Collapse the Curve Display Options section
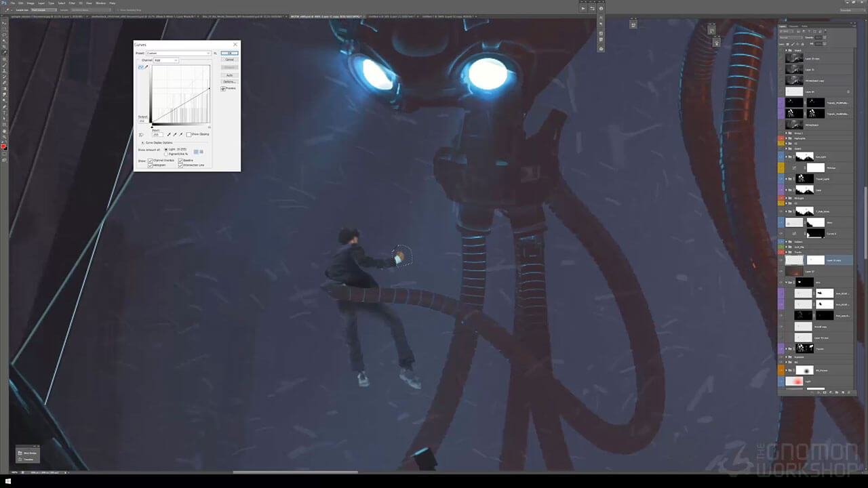 point(142,143)
